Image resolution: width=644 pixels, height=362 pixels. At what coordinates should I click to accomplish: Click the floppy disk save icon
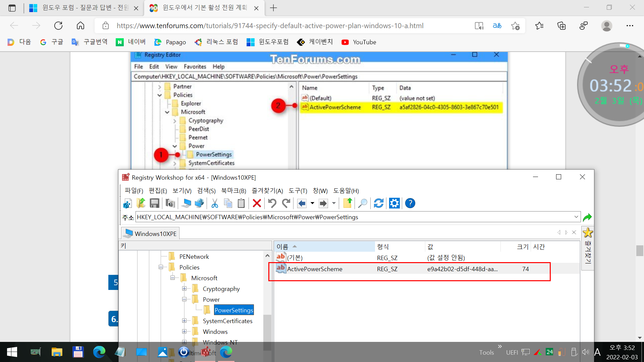155,203
